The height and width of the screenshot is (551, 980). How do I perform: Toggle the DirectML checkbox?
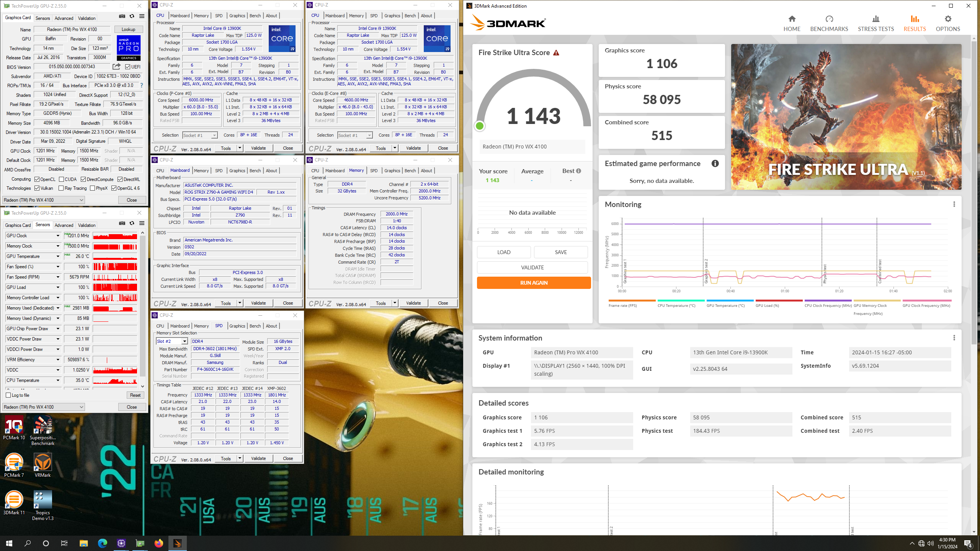click(x=120, y=179)
